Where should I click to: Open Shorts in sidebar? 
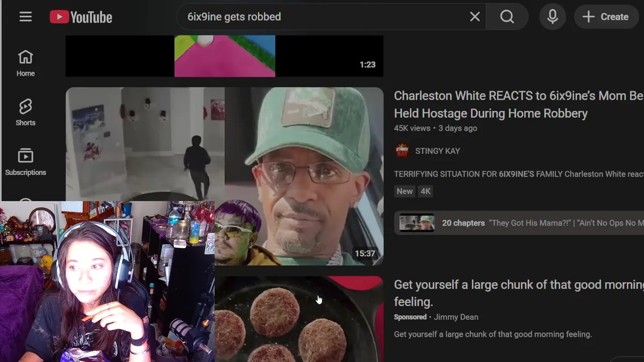pos(26,112)
